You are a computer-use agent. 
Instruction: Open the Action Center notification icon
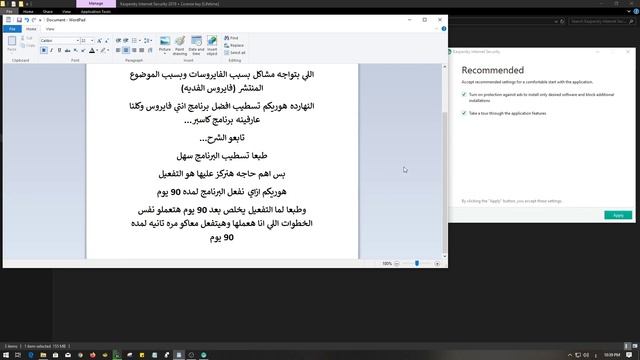(x=629, y=355)
